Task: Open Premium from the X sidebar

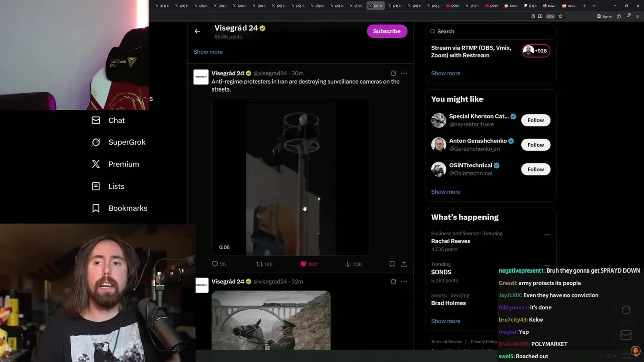Action: [x=115, y=164]
